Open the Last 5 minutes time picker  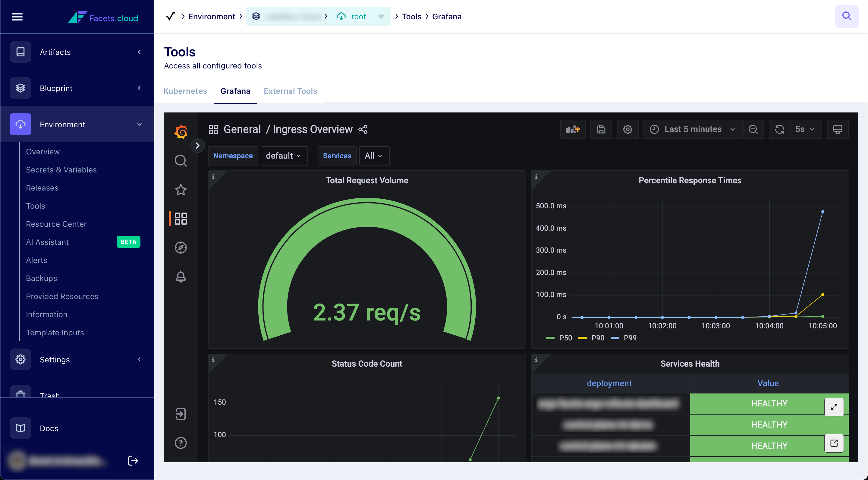[693, 129]
